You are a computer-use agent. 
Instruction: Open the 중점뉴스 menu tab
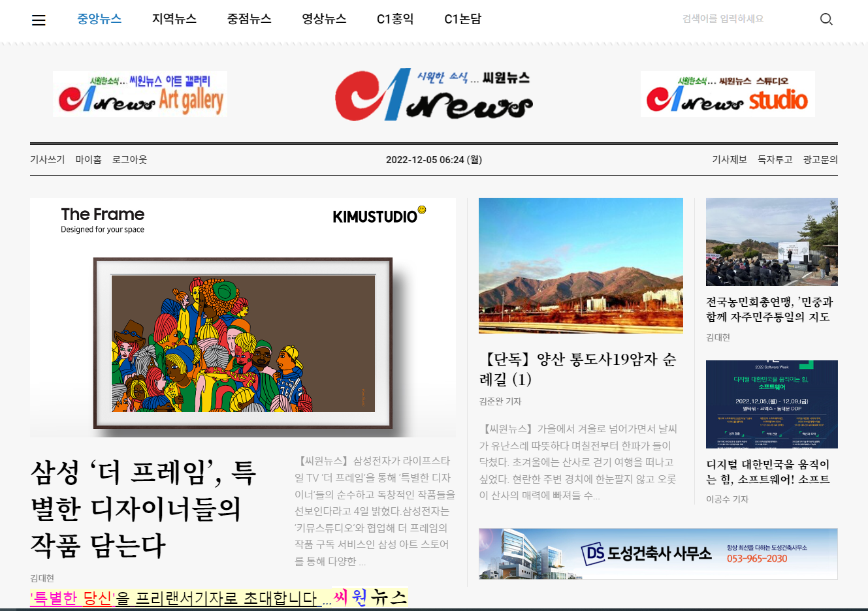[x=249, y=19]
